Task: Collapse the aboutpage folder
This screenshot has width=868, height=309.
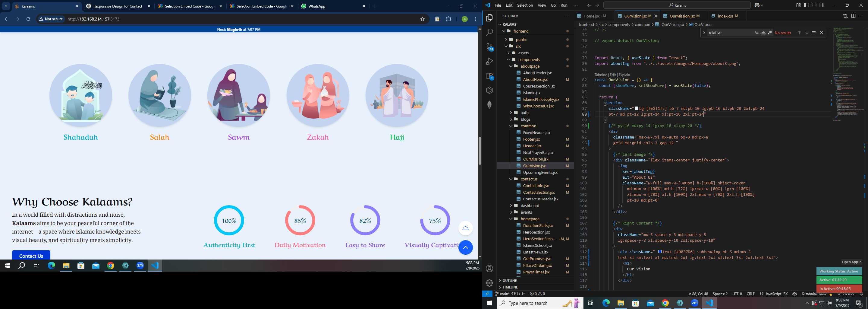Action: pos(511,66)
